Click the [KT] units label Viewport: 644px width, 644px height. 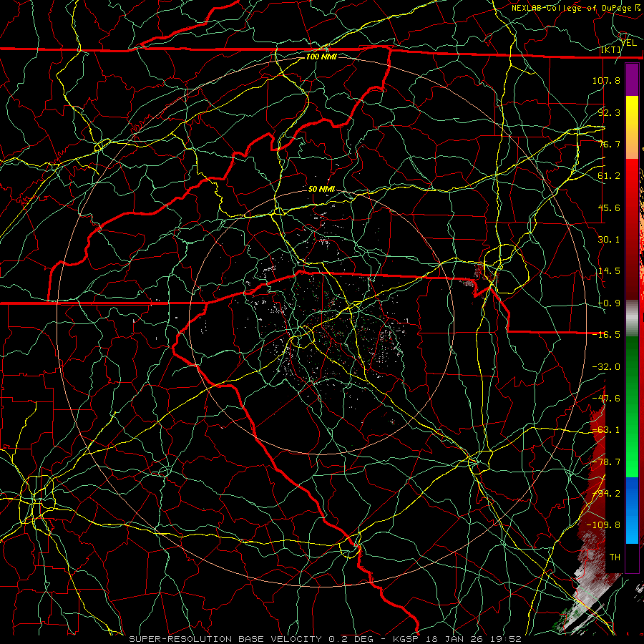[611, 49]
